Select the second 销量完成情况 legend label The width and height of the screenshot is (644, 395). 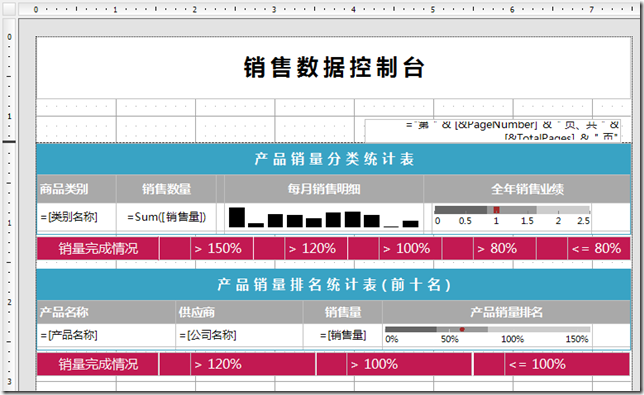pos(98,364)
